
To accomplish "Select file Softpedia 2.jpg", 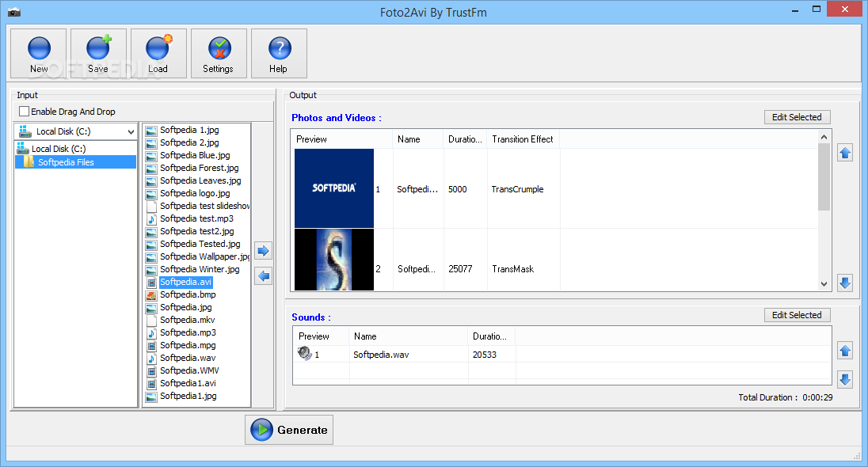I will 189,142.
